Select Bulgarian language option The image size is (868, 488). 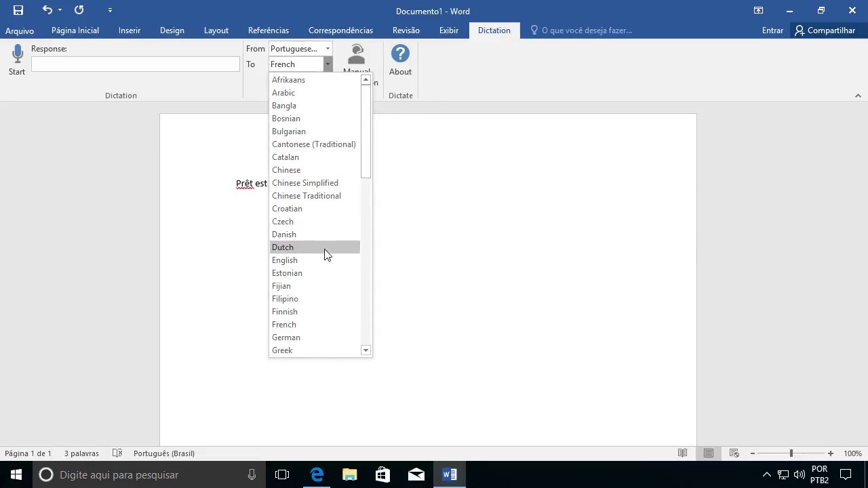[315, 131]
